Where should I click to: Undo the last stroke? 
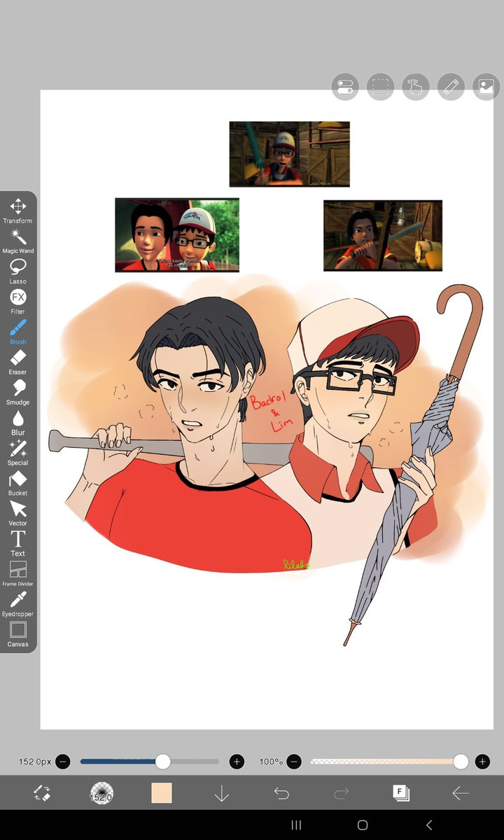pos(281,793)
